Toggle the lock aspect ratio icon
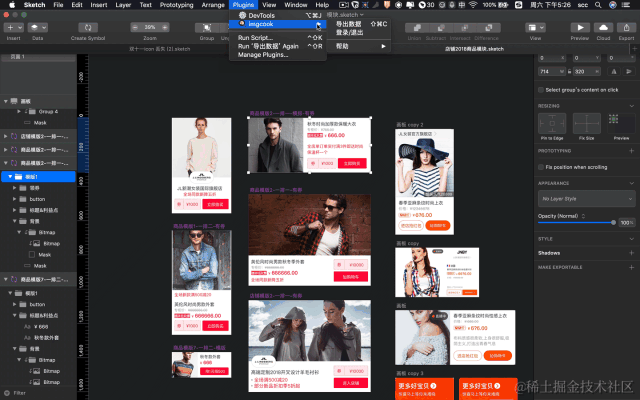 [569, 71]
